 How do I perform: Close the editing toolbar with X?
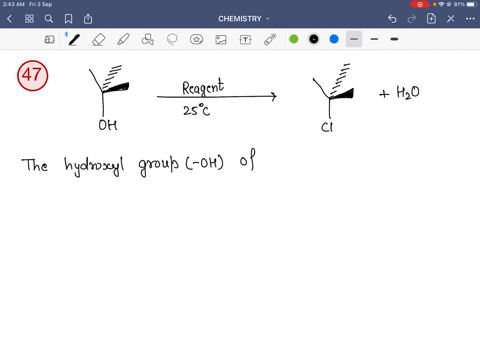pyautogui.click(x=451, y=19)
